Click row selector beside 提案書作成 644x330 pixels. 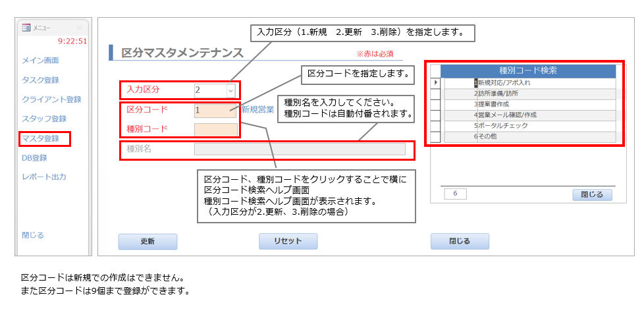(435, 104)
